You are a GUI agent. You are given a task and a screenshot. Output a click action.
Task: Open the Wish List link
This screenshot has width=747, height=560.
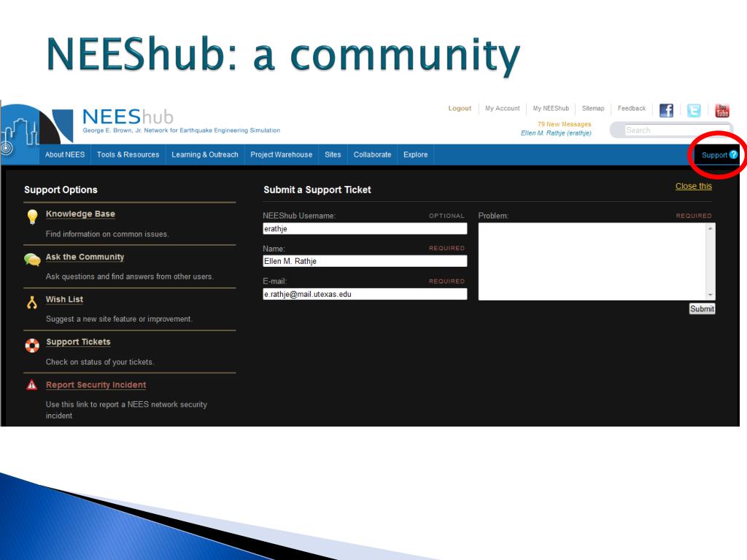click(x=64, y=299)
